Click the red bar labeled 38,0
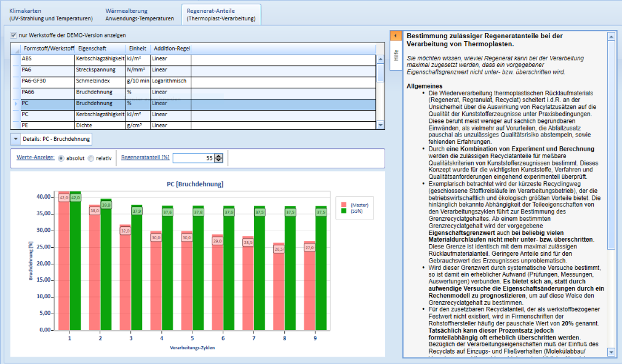Screen dimensions: 622x364 tap(94, 267)
